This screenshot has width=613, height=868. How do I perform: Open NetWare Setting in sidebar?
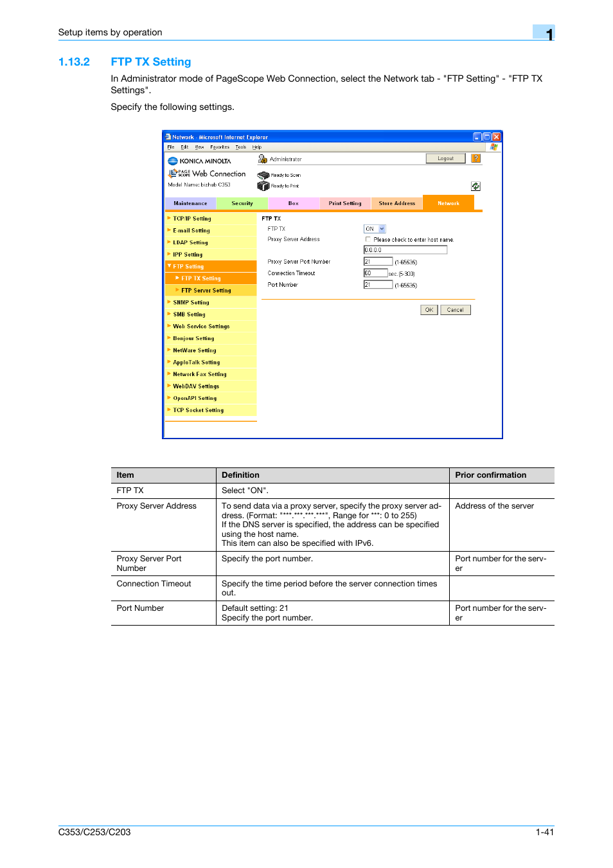pyautogui.click(x=211, y=350)
